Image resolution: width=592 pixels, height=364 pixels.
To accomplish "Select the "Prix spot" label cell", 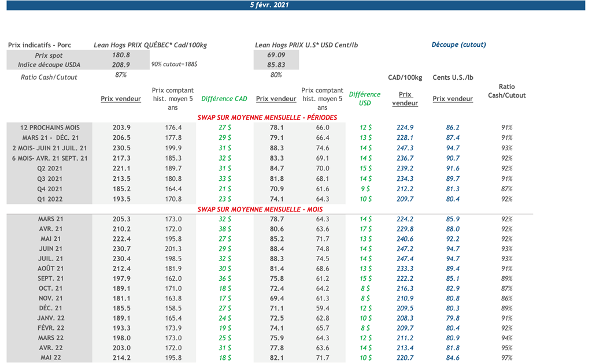I will (49, 55).
